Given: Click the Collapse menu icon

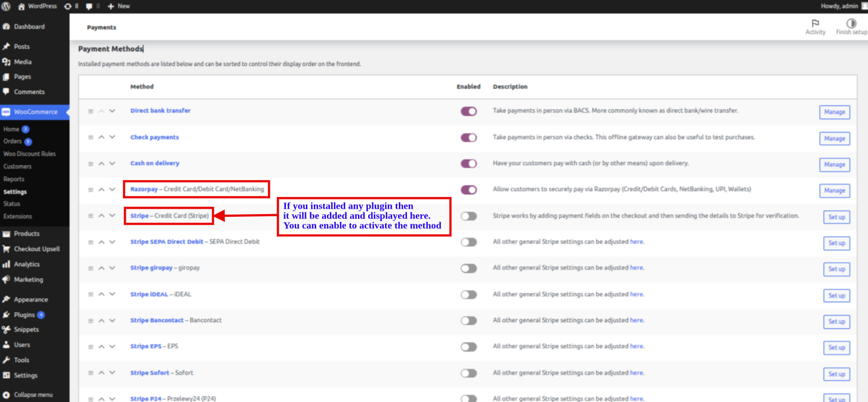Looking at the screenshot, I should click(6, 395).
